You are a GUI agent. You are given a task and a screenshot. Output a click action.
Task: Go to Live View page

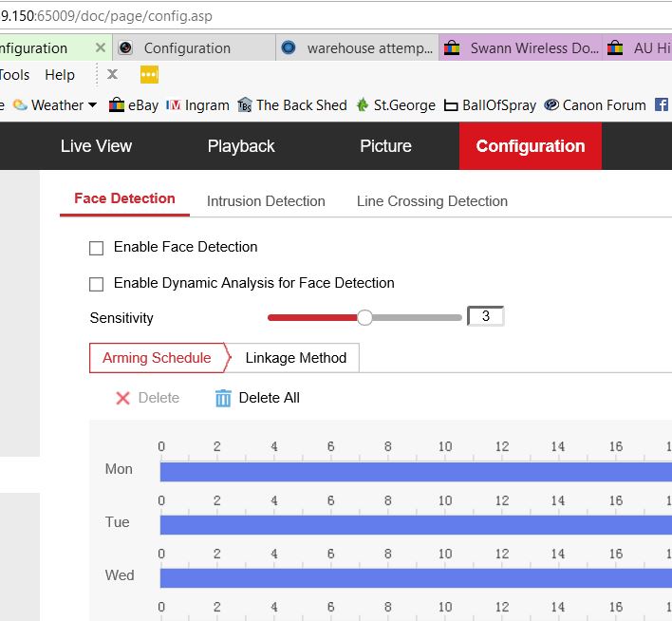pyautogui.click(x=96, y=146)
